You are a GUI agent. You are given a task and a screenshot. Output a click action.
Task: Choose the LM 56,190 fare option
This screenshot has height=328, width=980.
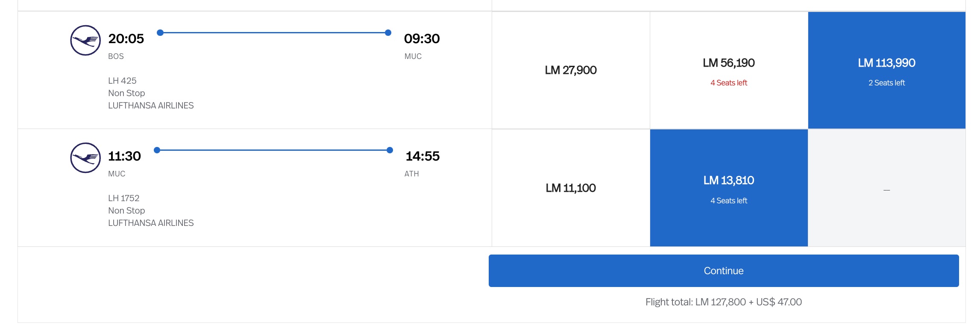pos(729,63)
